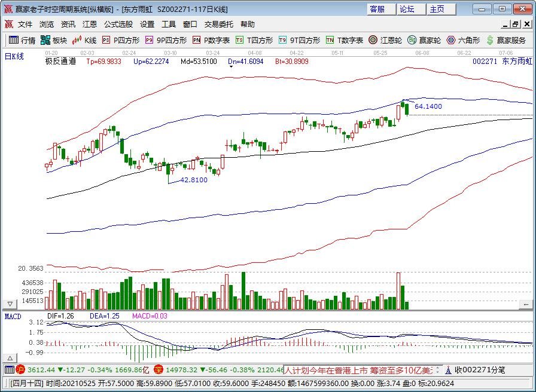This screenshot has width=536, height=392.
Task: Click the 论坛 button
Action: (411, 9)
